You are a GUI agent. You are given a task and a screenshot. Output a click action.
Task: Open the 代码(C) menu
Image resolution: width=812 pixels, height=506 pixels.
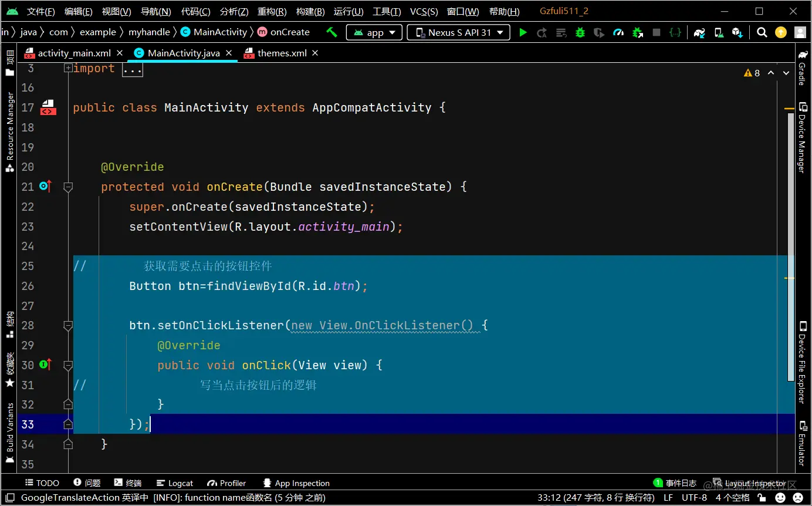[196, 11]
